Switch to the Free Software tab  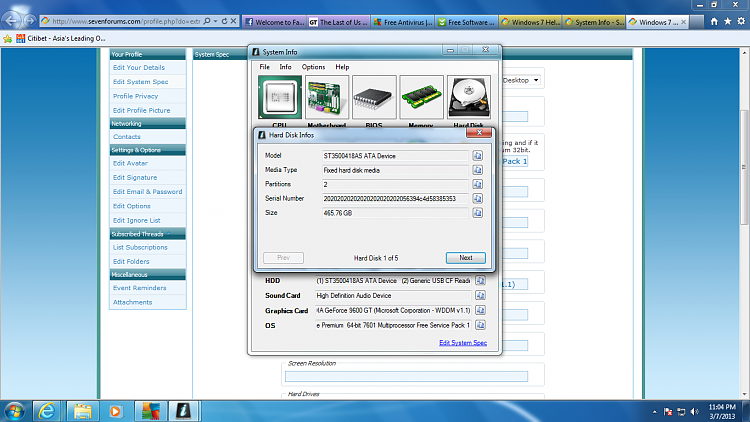coord(467,22)
